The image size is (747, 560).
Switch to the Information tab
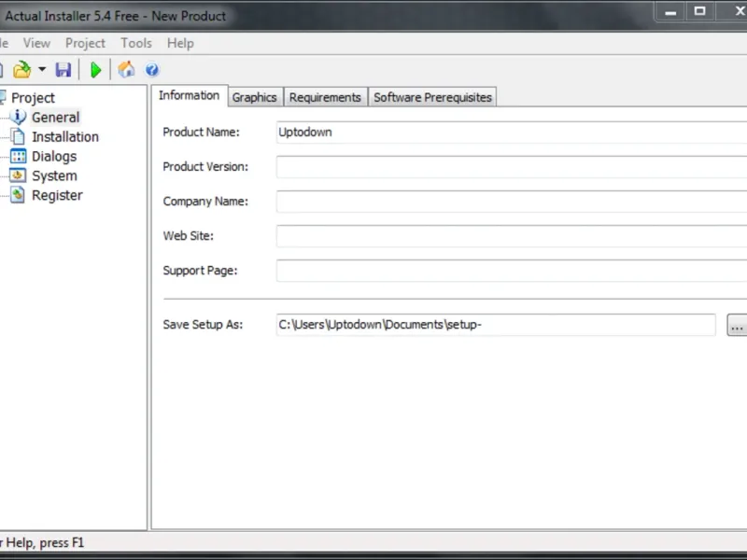[190, 96]
